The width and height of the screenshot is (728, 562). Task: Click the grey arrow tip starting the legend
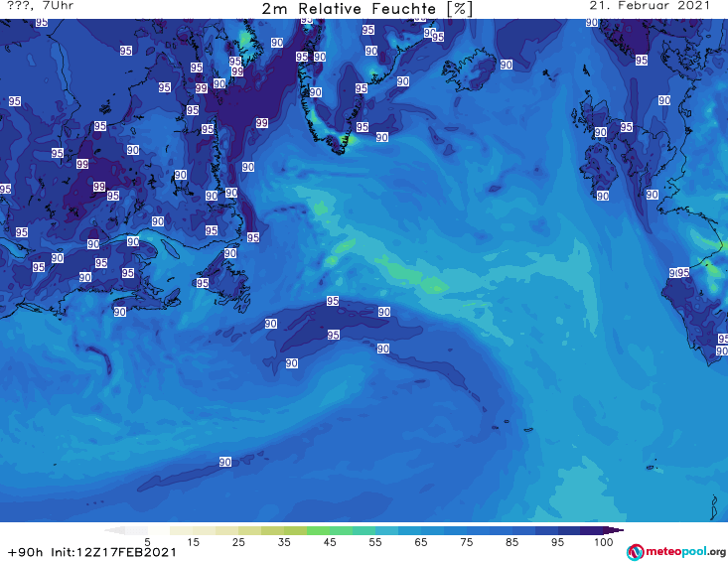click(x=114, y=530)
